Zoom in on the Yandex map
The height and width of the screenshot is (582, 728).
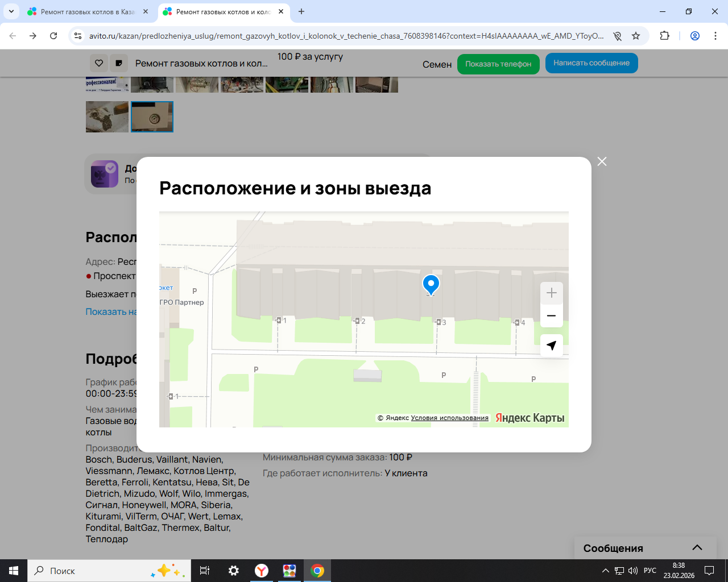click(551, 293)
